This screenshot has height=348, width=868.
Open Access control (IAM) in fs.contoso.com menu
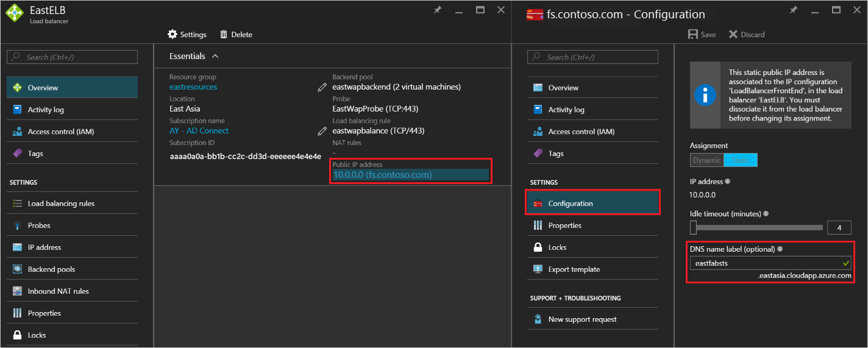[592, 132]
